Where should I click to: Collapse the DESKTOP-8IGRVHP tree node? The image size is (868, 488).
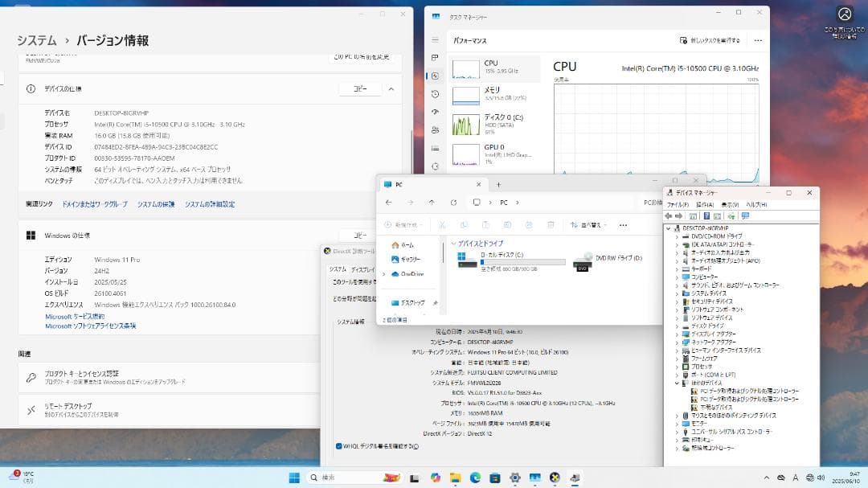[x=669, y=228]
